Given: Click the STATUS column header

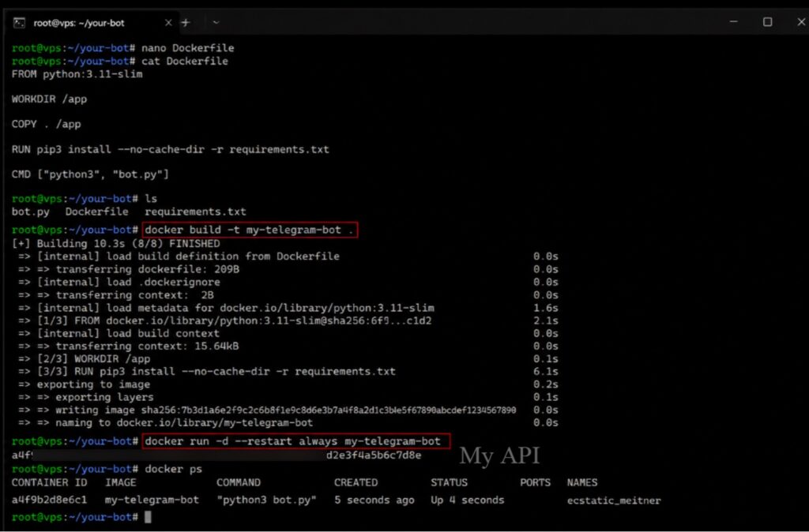Looking at the screenshot, I should click(x=450, y=482).
